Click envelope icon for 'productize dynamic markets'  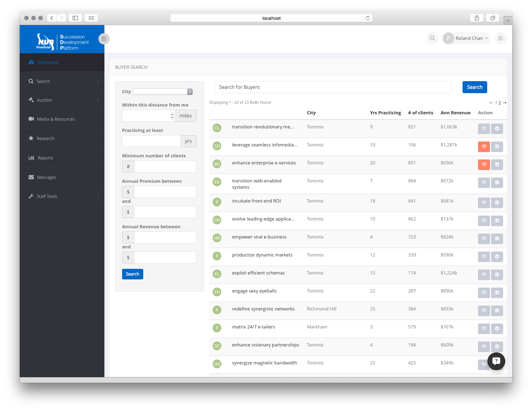pos(497,257)
